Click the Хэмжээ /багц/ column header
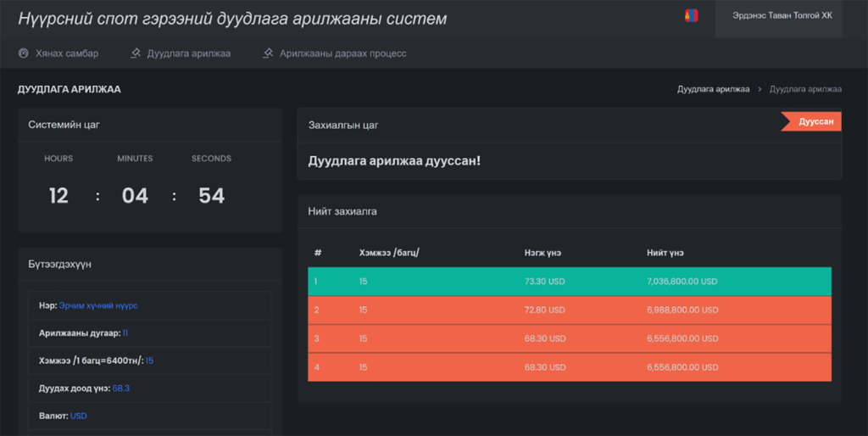This screenshot has width=868, height=436. point(389,253)
